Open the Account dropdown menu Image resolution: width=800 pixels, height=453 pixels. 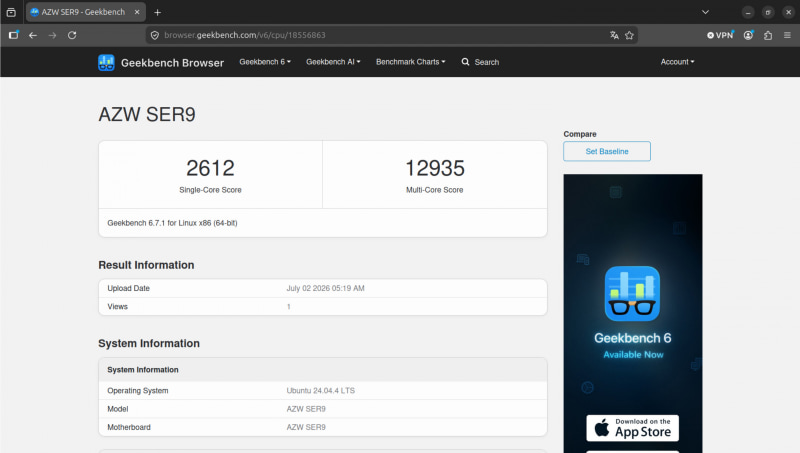(677, 62)
